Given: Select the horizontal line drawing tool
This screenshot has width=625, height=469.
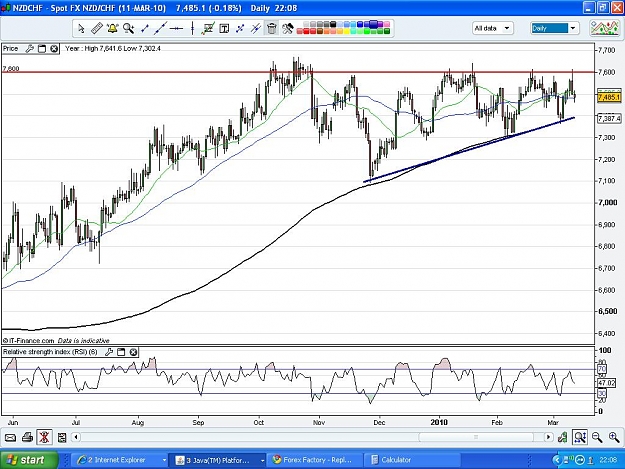Looking at the screenshot, I should click(x=176, y=28).
